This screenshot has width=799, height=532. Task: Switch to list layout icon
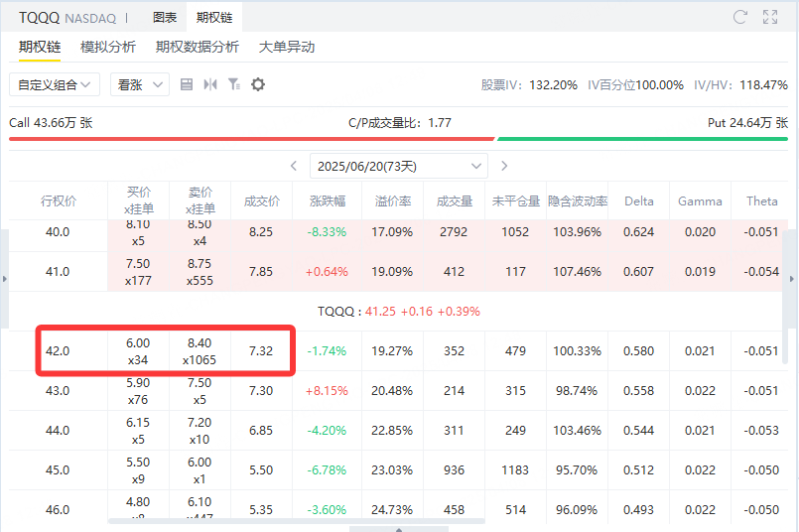187,84
